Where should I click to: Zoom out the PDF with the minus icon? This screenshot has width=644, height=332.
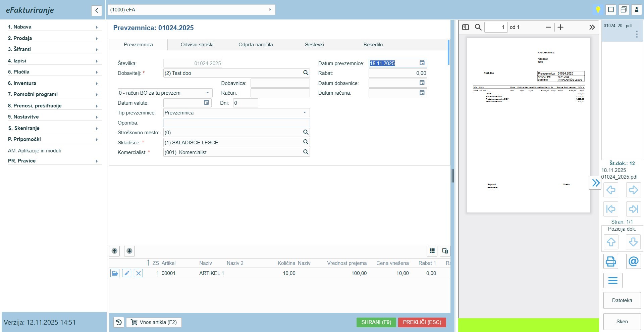click(548, 27)
